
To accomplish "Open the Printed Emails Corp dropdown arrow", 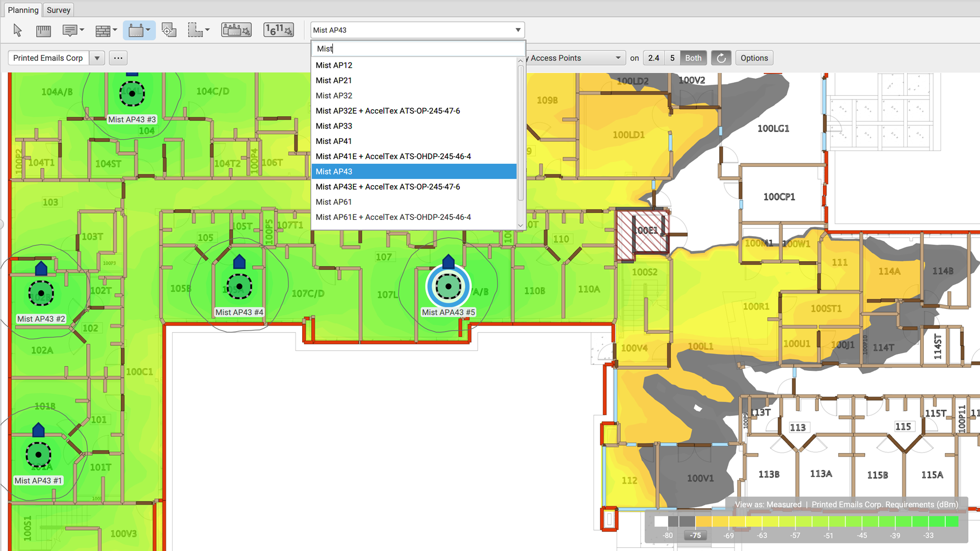I will point(97,58).
